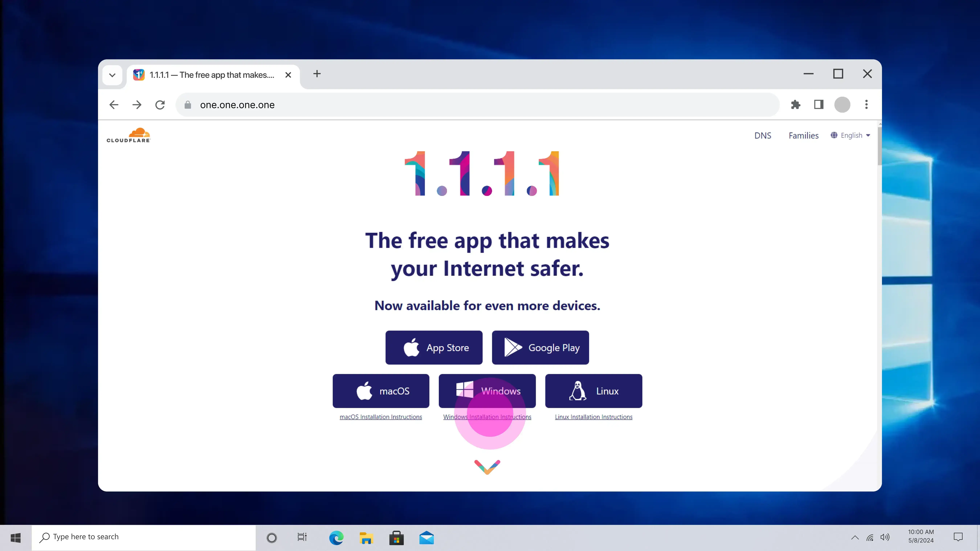View site security lock icon
The image size is (980, 551).
[x=187, y=105]
